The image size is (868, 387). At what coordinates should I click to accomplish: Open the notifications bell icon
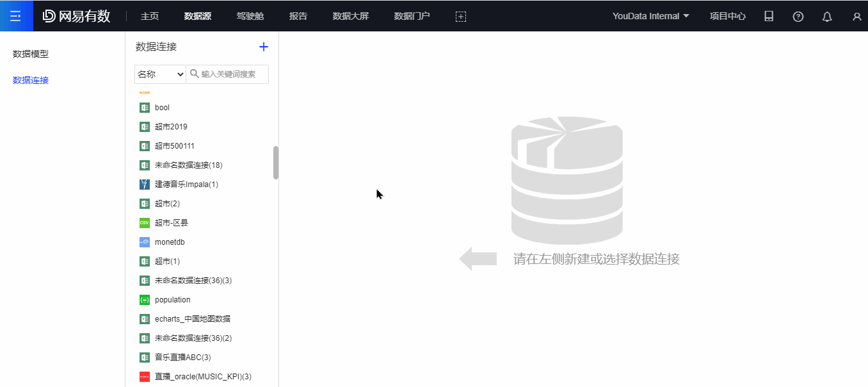coord(826,17)
